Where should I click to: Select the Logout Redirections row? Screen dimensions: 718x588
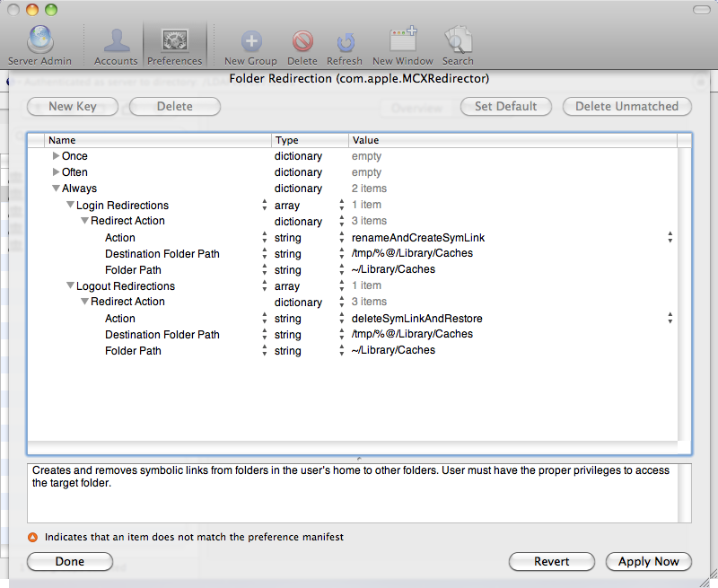tap(353, 285)
